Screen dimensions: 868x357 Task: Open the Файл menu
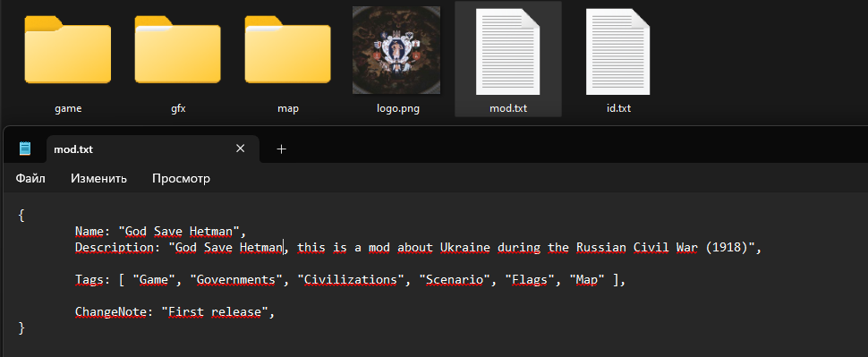click(x=30, y=178)
